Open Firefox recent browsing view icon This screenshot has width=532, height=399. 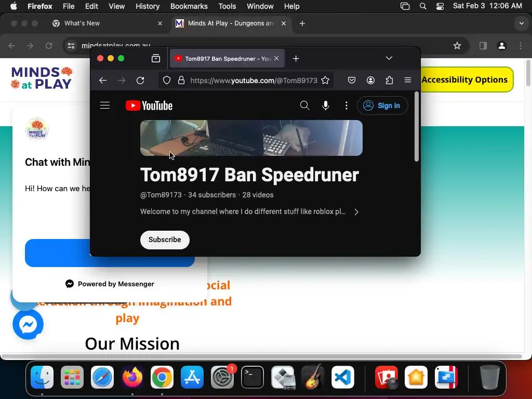click(x=156, y=58)
